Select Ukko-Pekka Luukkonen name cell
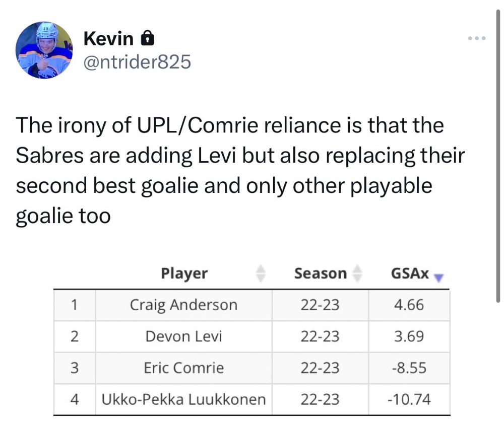Image resolution: width=504 pixels, height=425 pixels. tap(183, 399)
